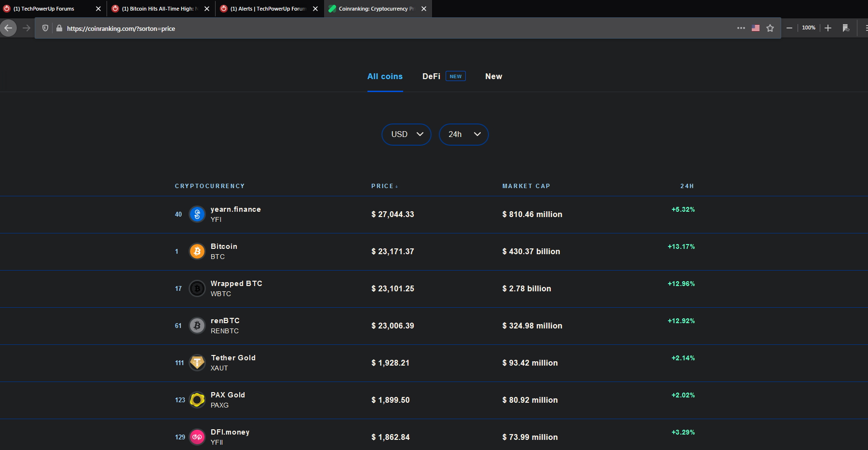Open the tracking protection shield icon
868x450 pixels.
[45, 28]
